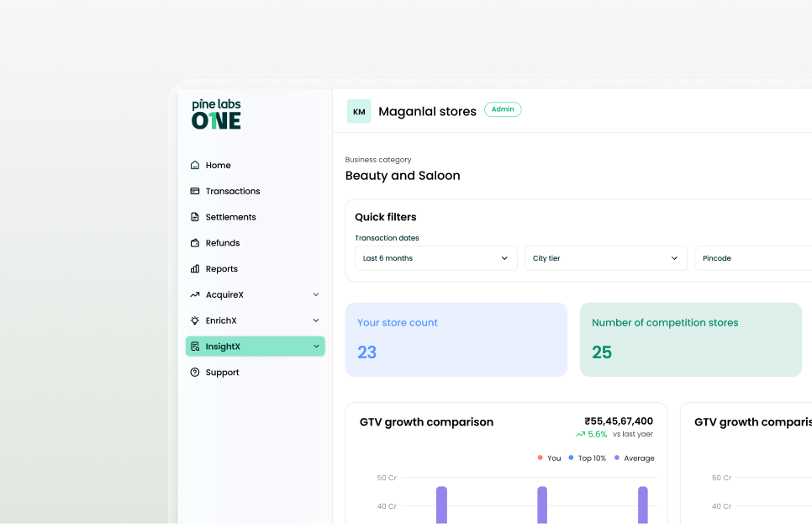Screen dimensions: 812x524
Task: Click the Top 10% legend blue dot
Action: pos(571,458)
